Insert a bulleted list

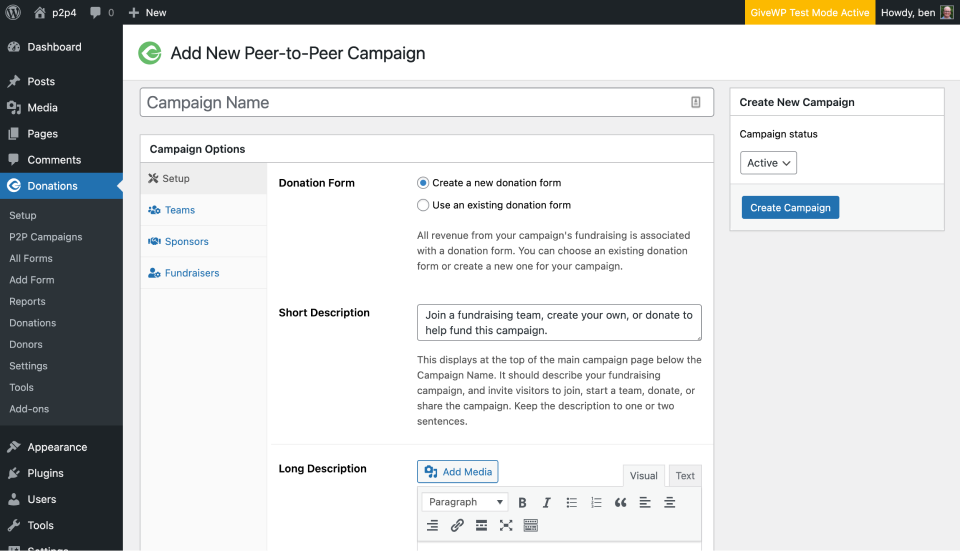pos(572,503)
